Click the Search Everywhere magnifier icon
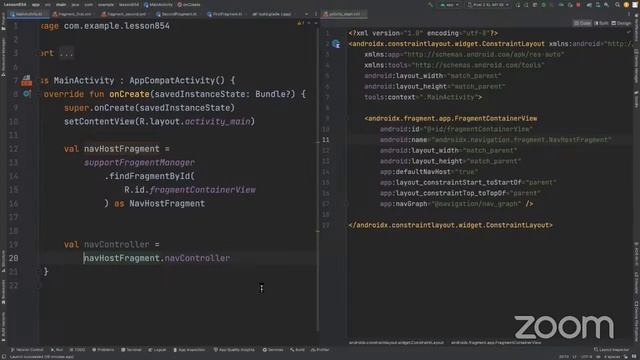This screenshot has width=640, height=360. click(617, 5)
